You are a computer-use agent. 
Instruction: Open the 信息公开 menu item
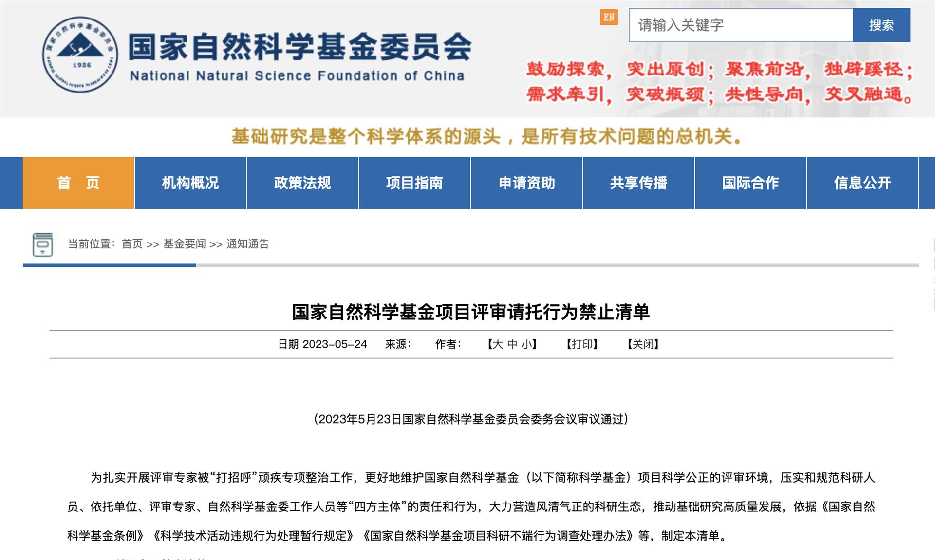[x=862, y=183]
